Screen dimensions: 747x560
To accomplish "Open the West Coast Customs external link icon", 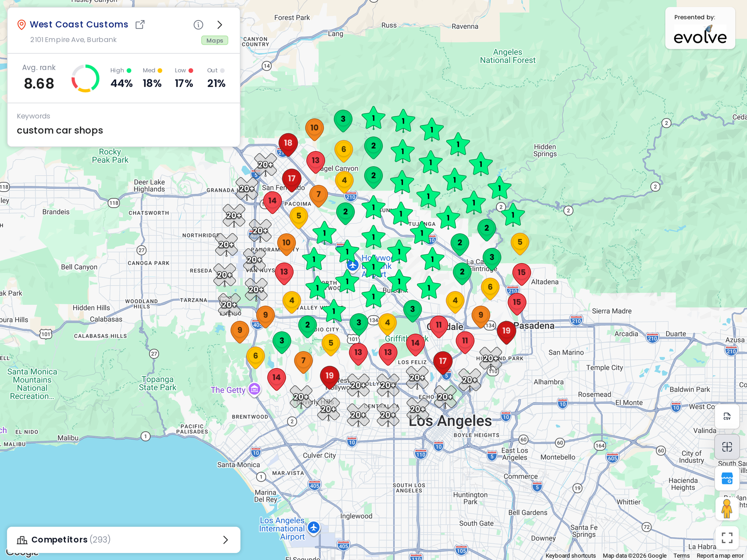I will click(x=140, y=25).
